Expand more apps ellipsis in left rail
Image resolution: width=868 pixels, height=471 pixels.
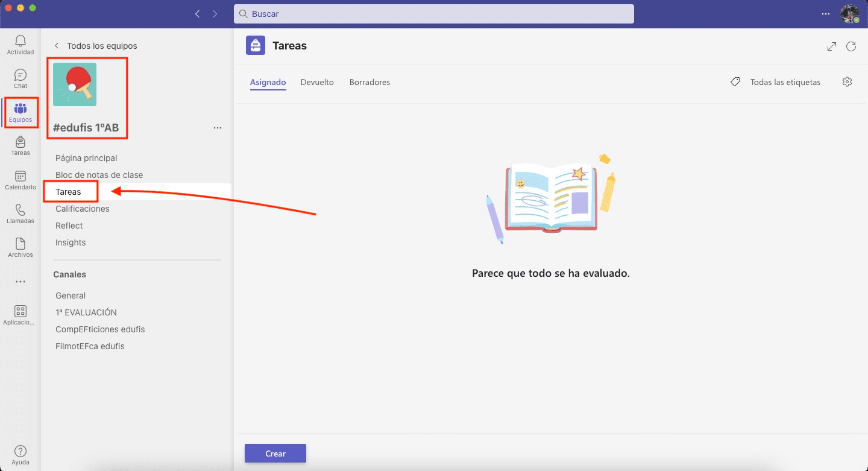(x=20, y=282)
